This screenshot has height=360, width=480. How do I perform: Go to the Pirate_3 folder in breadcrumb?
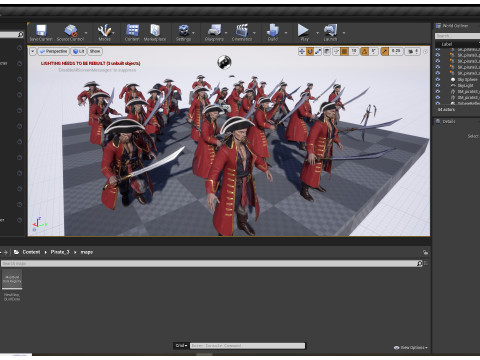coord(60,252)
